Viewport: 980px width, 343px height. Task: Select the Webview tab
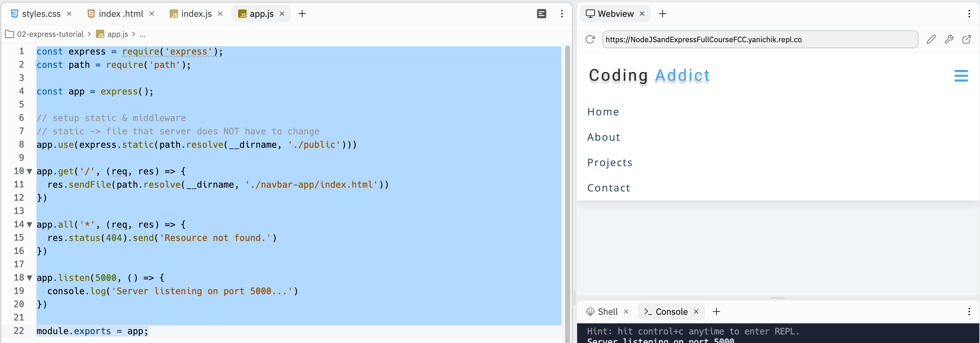(x=615, y=14)
